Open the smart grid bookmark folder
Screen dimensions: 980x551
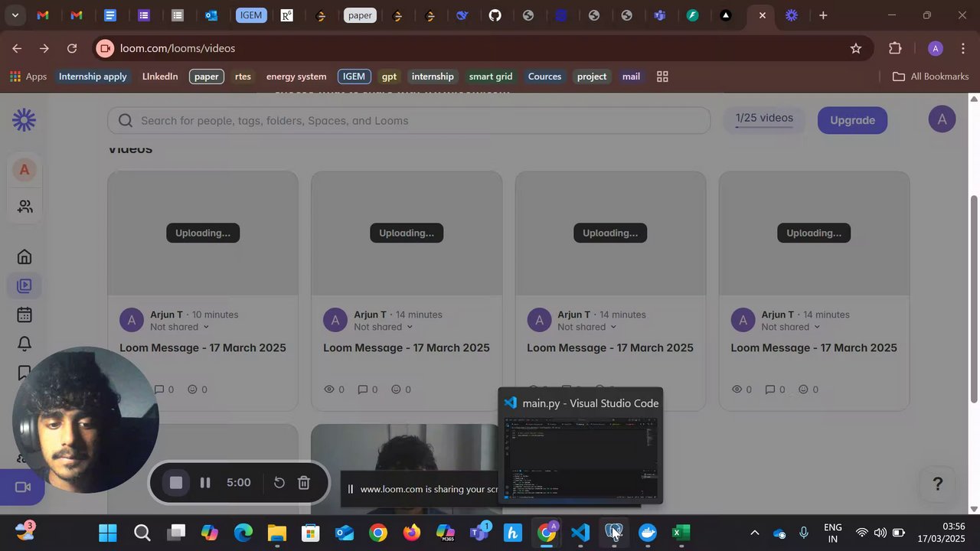[x=491, y=77]
